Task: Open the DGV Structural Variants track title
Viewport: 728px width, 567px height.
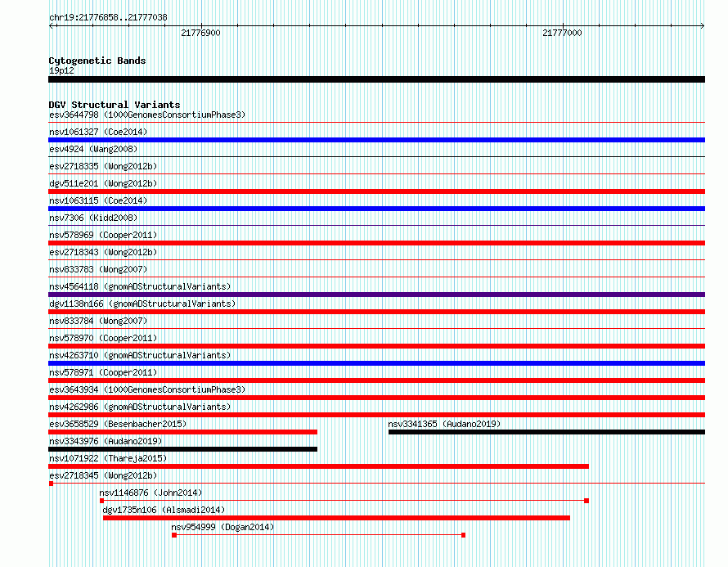Action: 115,105
